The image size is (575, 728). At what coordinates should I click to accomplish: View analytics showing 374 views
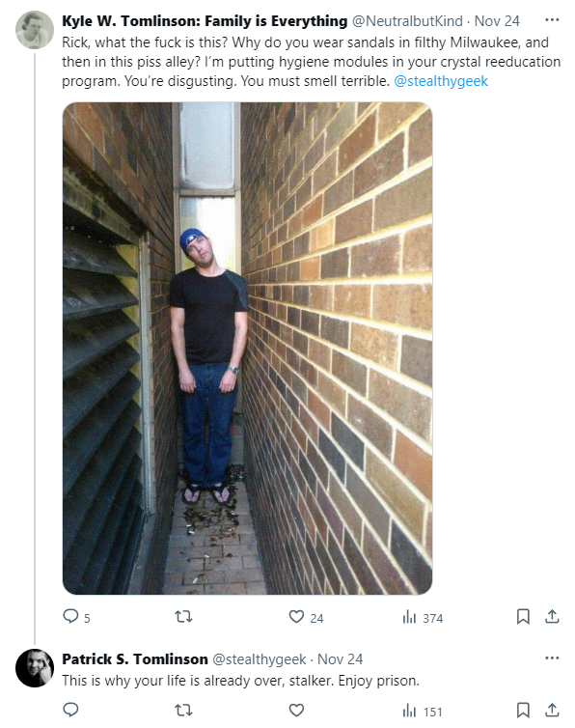click(x=423, y=618)
